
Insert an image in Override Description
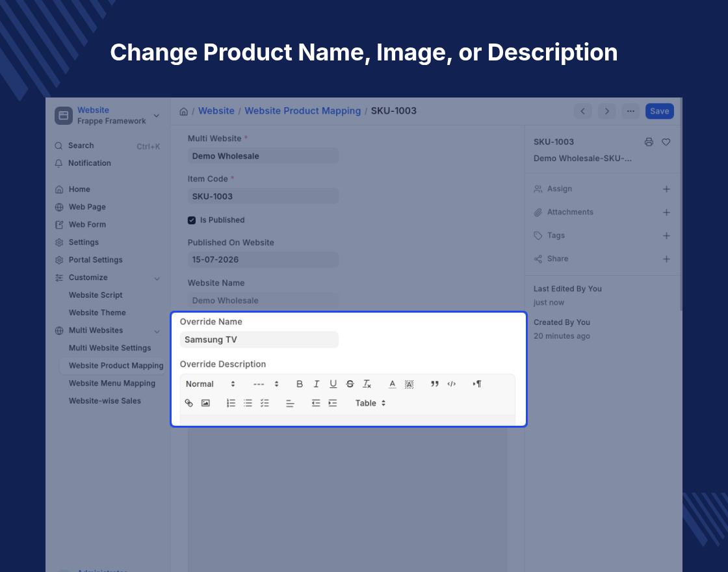click(205, 403)
